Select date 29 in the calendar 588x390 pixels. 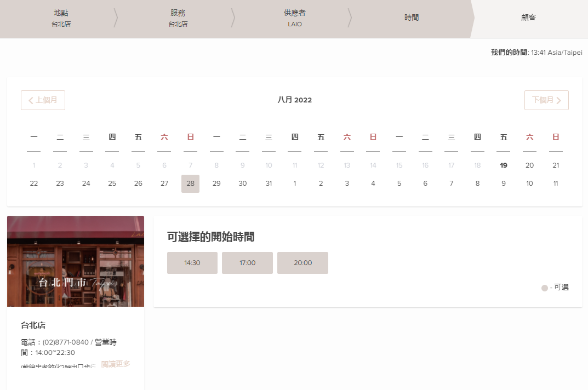216,183
